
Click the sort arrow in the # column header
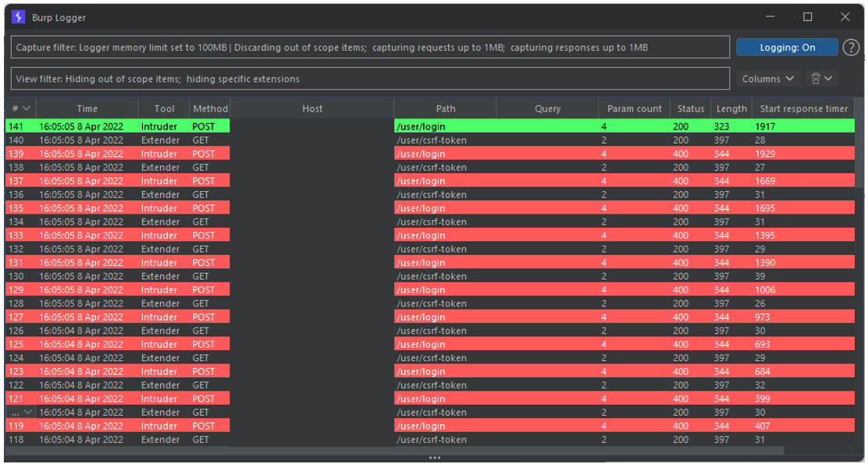coord(27,109)
